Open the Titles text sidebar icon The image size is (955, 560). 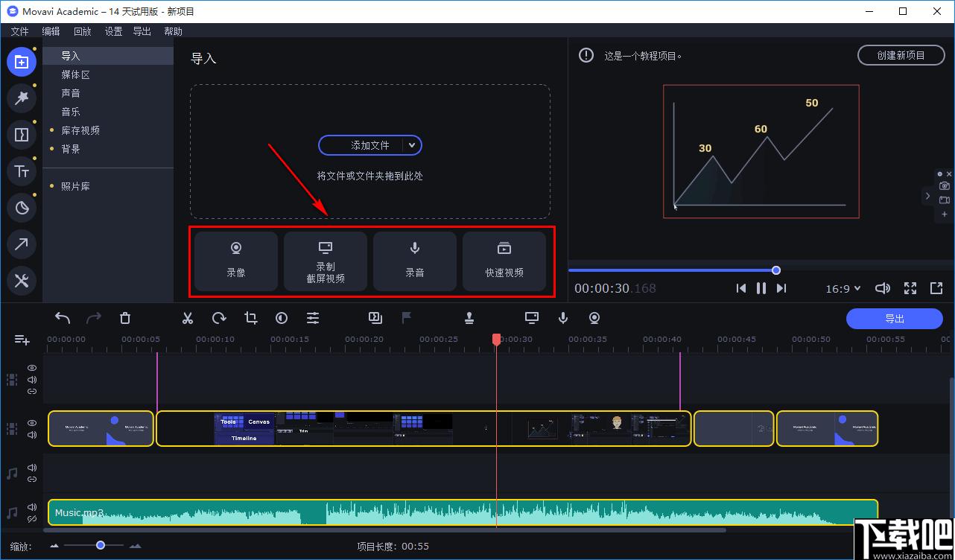(x=22, y=171)
